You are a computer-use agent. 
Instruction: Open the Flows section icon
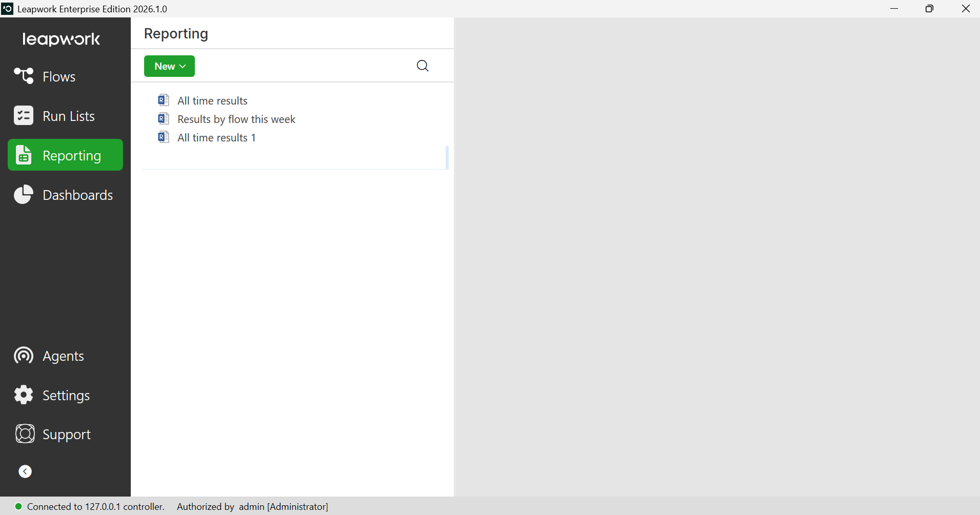[x=24, y=76]
